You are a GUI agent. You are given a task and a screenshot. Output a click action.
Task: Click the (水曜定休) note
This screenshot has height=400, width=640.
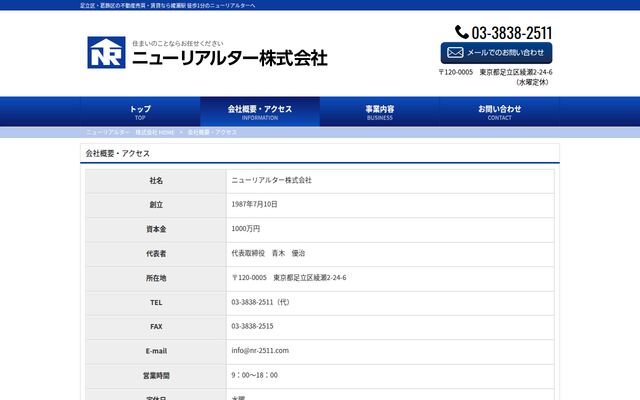coord(532,82)
